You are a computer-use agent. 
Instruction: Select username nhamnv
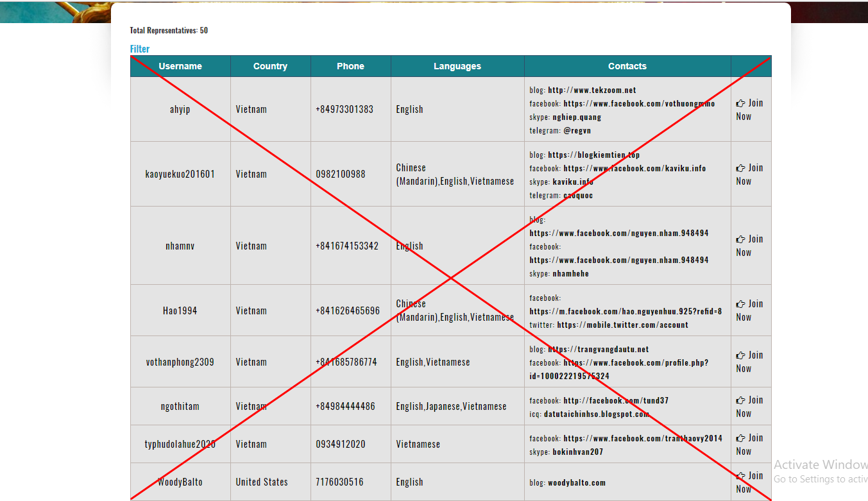180,246
